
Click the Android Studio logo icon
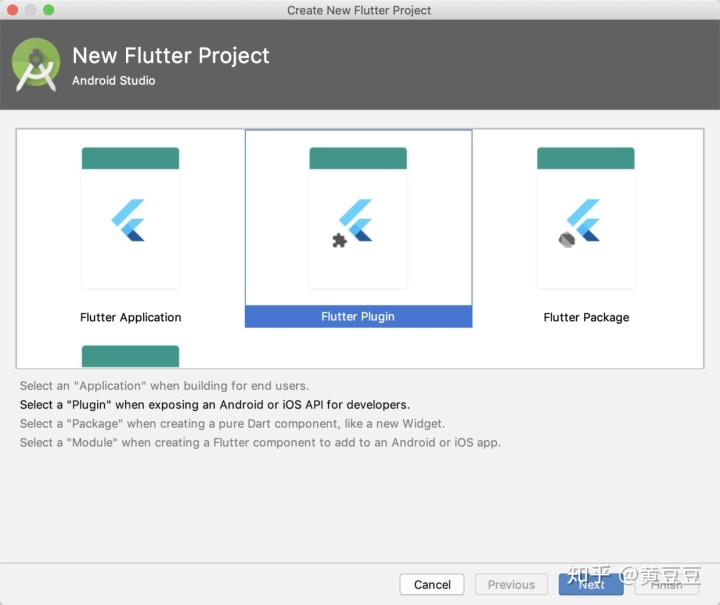pos(36,65)
